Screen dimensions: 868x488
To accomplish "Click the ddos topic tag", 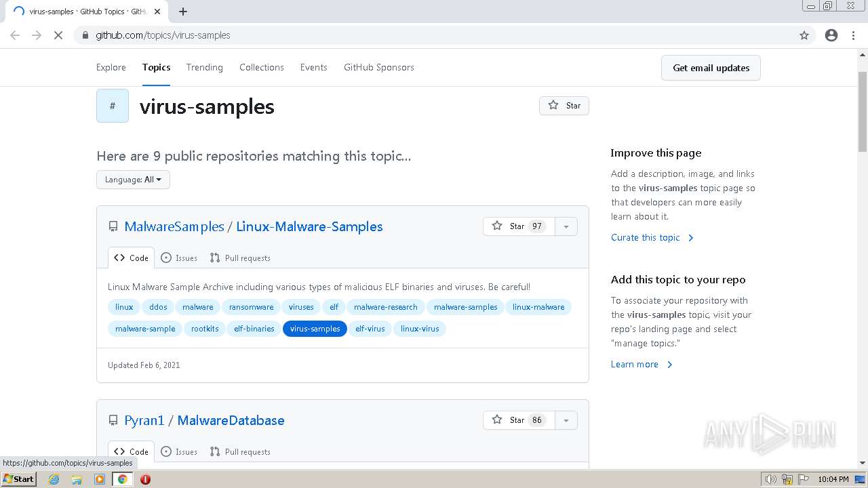I will tap(158, 307).
